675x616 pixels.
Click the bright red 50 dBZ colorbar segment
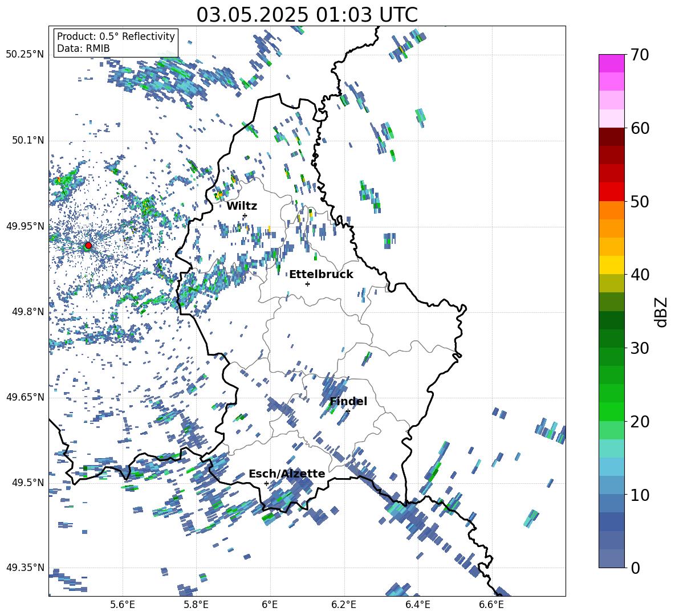(x=611, y=192)
